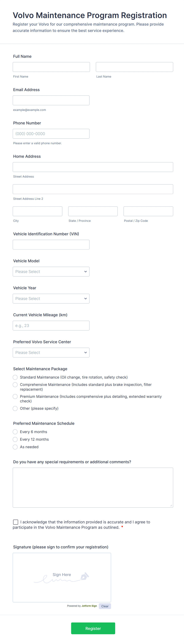Pick the As needed schedule option
Viewport: 184px width, 644px height.
point(15,447)
